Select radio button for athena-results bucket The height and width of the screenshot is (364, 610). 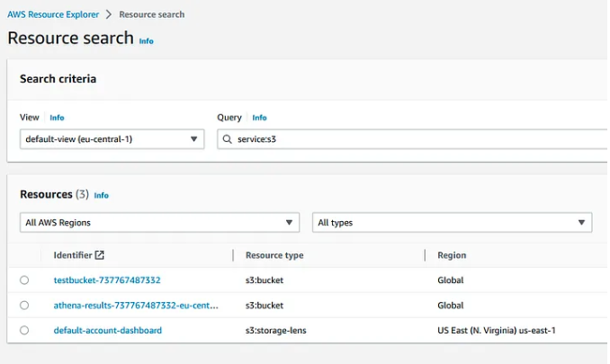point(24,306)
